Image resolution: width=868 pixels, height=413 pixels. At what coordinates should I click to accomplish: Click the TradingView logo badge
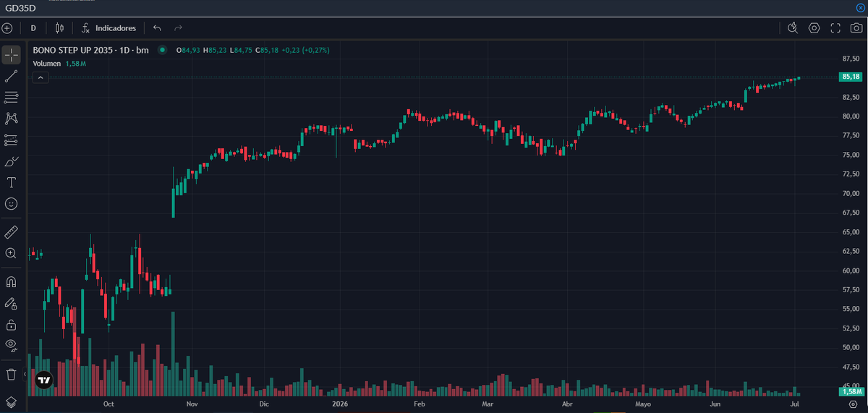click(x=44, y=380)
